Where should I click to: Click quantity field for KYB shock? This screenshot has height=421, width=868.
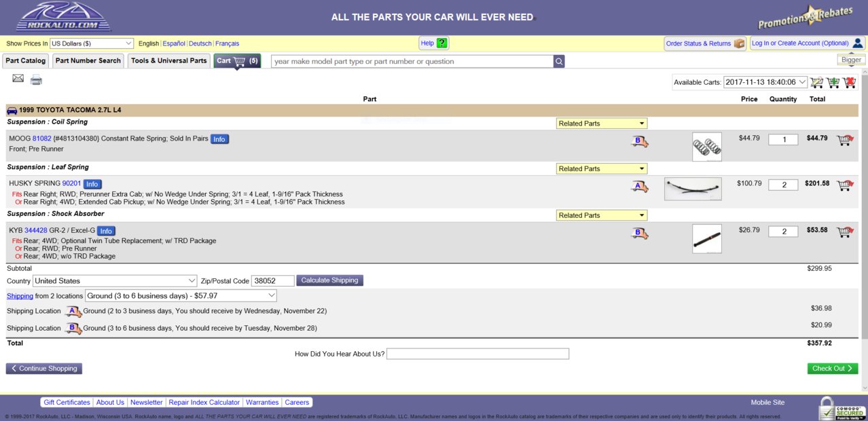tap(783, 232)
